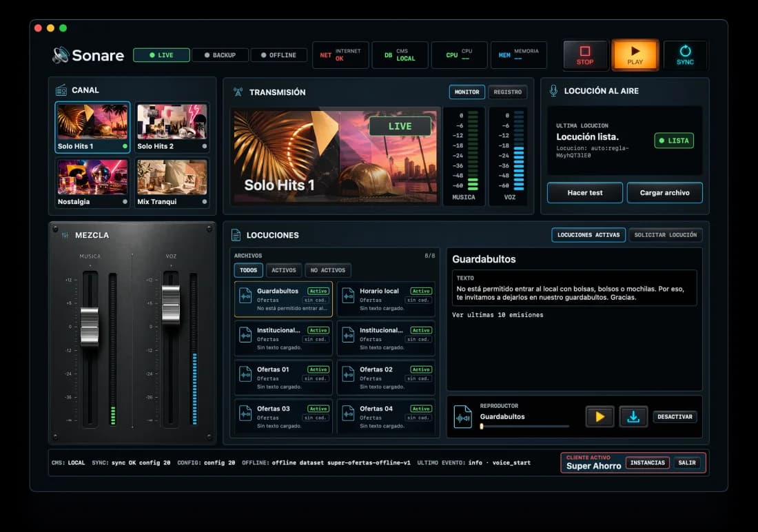Click the Guardabultos playback progress bar
The width and height of the screenshot is (758, 532).
click(524, 427)
